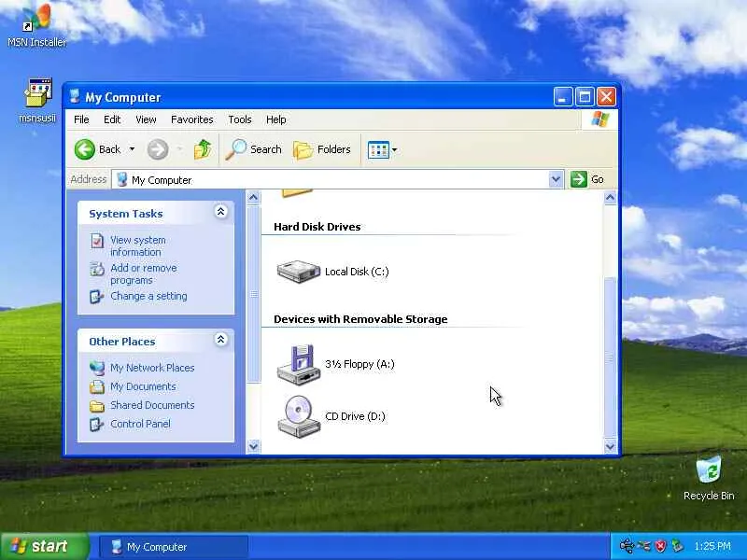Click the Change a setting icon
Screen dimensions: 747x560
point(97,297)
